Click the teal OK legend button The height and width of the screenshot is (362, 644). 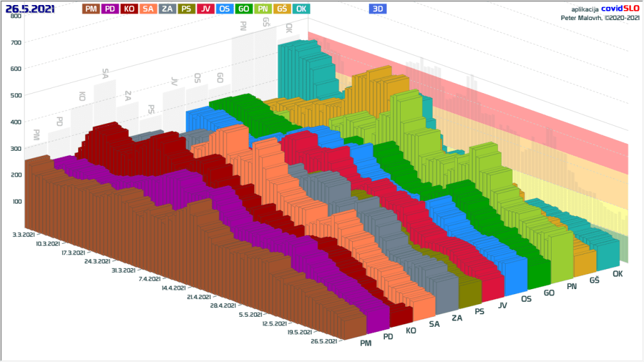click(301, 9)
